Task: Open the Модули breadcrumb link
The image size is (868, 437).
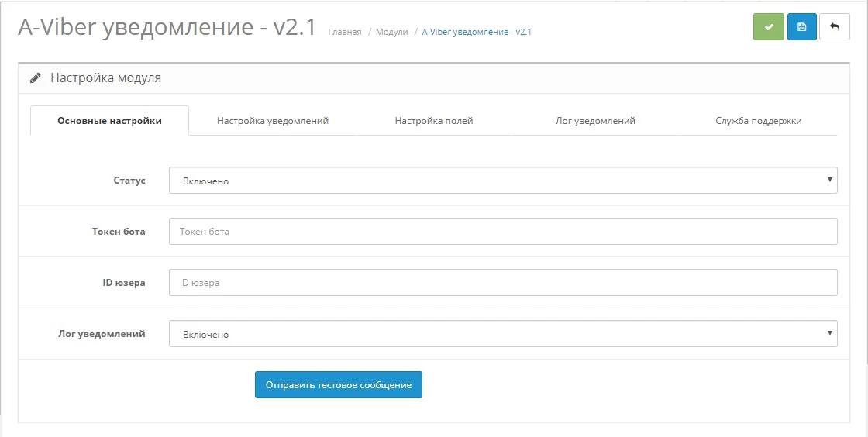Action: click(x=391, y=32)
